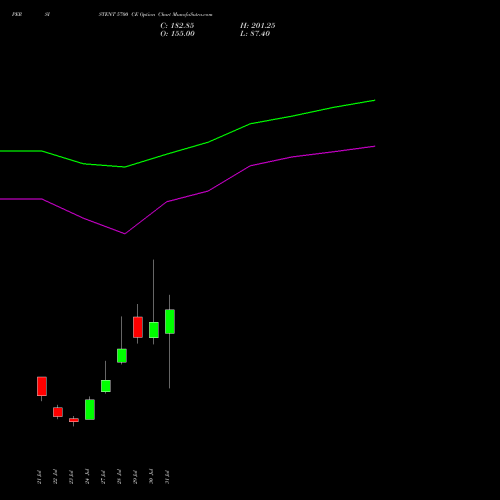This screenshot has height=500, width=500.
Task: Select the 28 Jul date label
Action: [119, 477]
